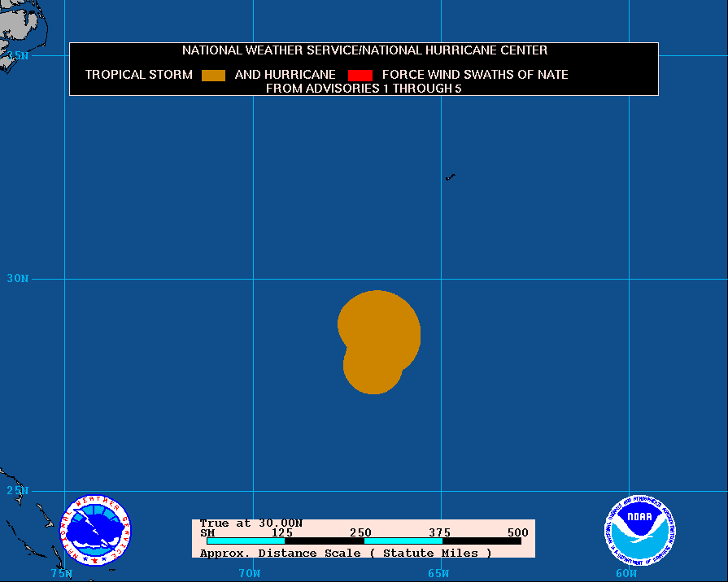
Task: Click the 60W longitude label
Action: click(626, 573)
